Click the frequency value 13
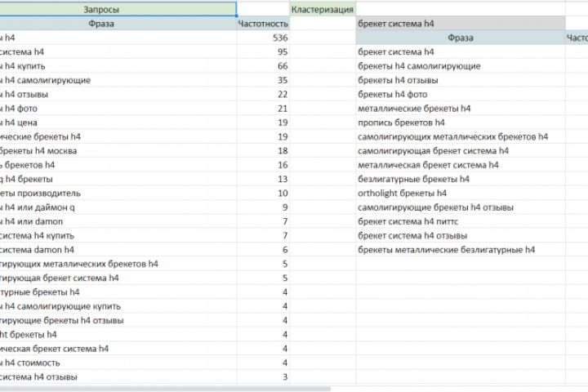The height and width of the screenshot is (392, 588). click(263, 179)
